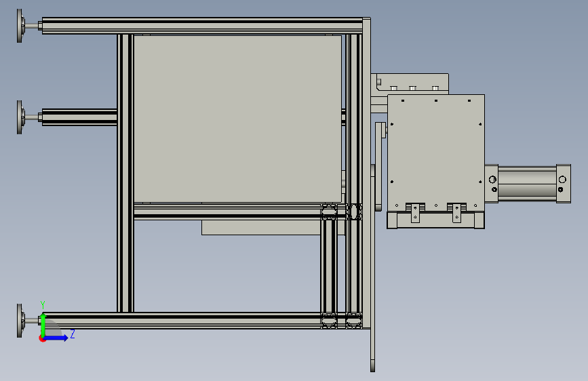Select the middle leveling foot pad
Image resolution: width=588 pixels, height=381 pixels.
click(x=20, y=117)
